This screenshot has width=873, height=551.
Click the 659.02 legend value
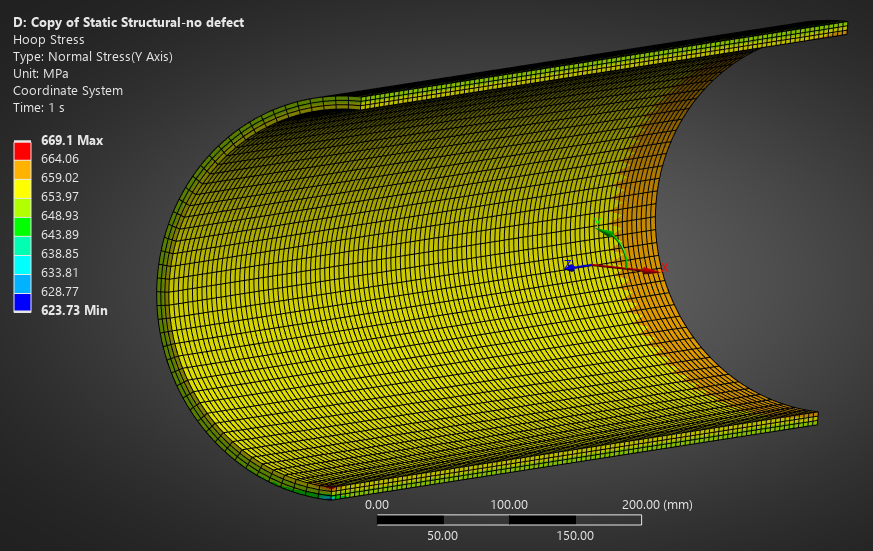60,178
